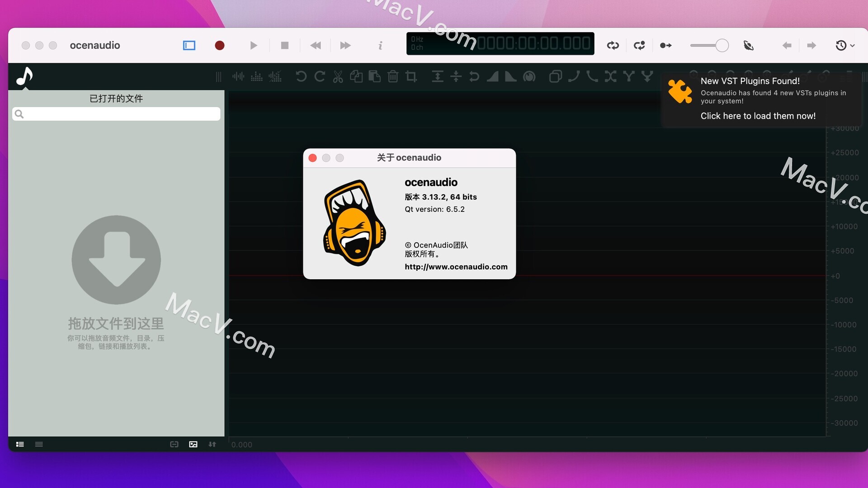Adjust the volume slider knob

(722, 45)
